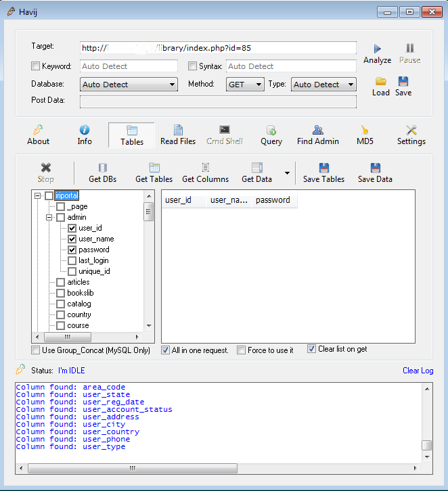Select the course table item

pyautogui.click(x=78, y=325)
